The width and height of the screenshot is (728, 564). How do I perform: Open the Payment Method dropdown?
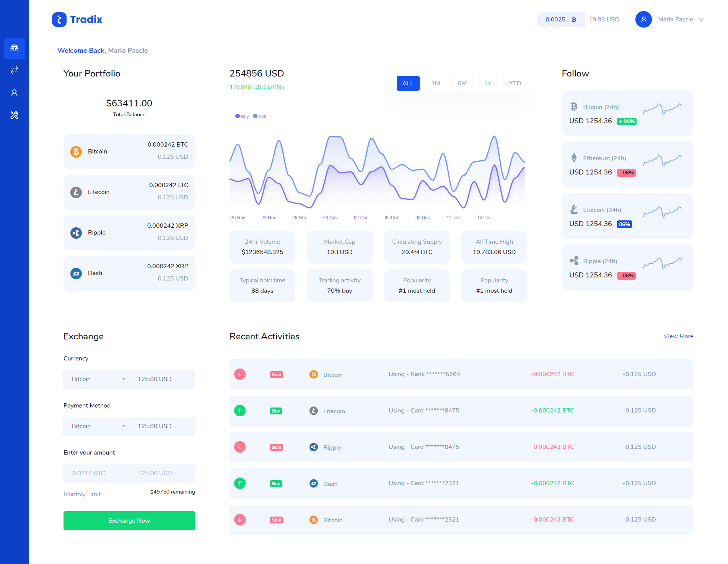pos(98,426)
